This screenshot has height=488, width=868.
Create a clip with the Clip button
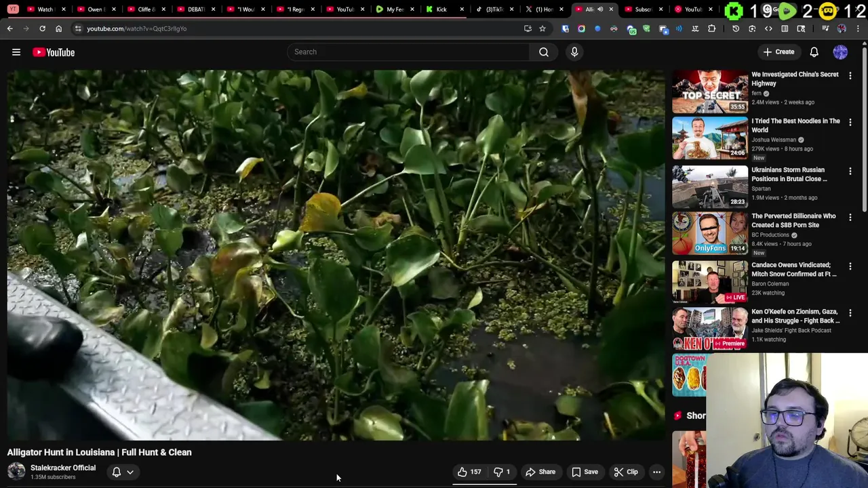626,472
